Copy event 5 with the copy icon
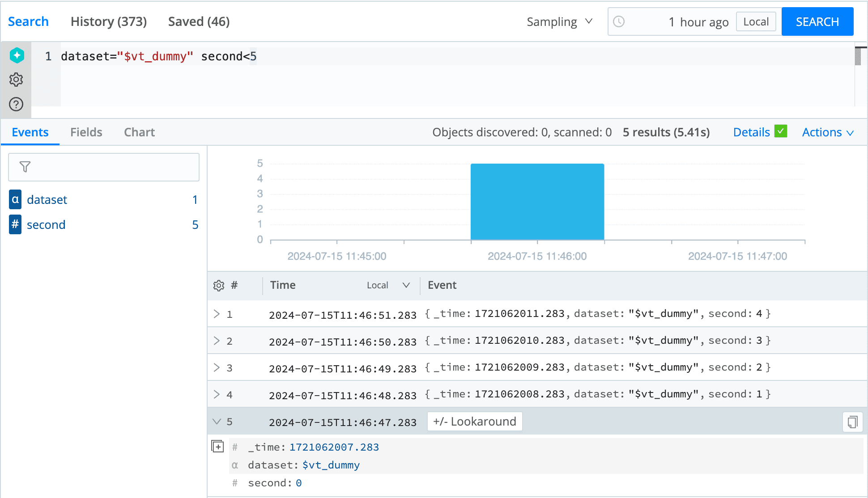The width and height of the screenshot is (868, 498). coord(852,422)
